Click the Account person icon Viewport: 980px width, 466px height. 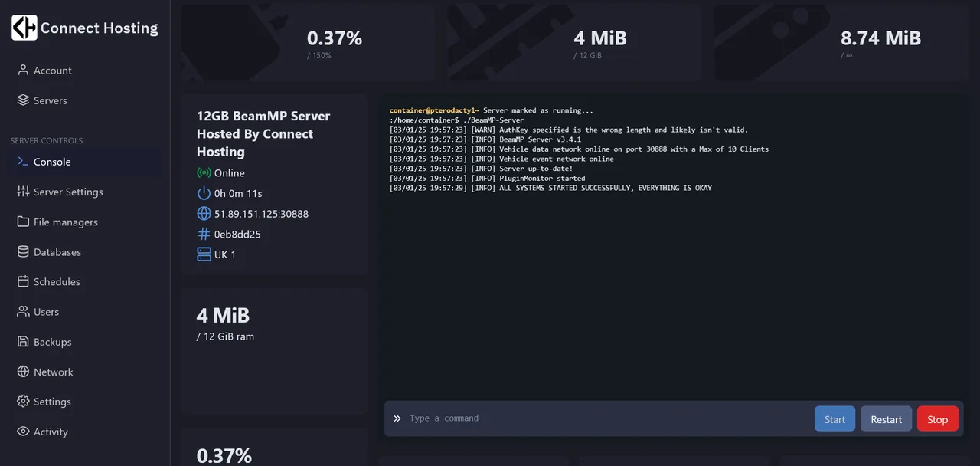point(23,70)
